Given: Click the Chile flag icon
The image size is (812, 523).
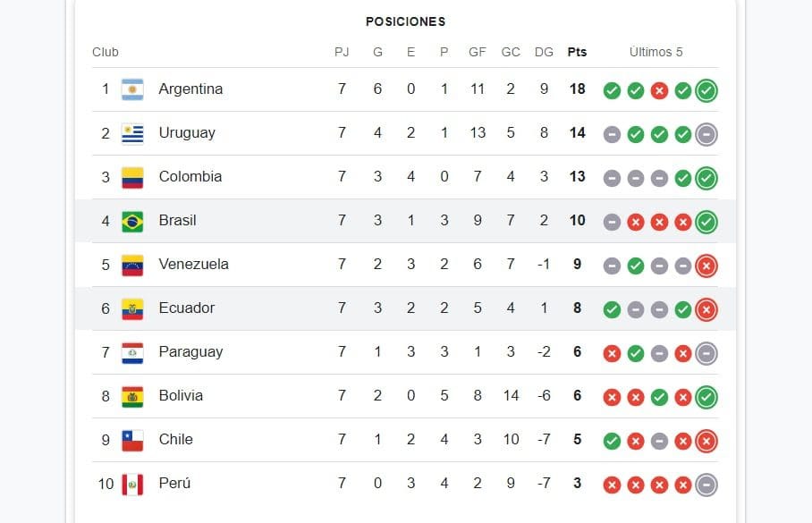Looking at the screenshot, I should click(x=132, y=440).
